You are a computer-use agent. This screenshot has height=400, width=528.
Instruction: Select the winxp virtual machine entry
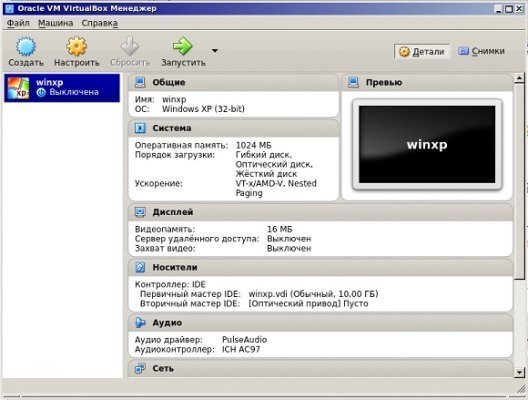click(x=62, y=88)
